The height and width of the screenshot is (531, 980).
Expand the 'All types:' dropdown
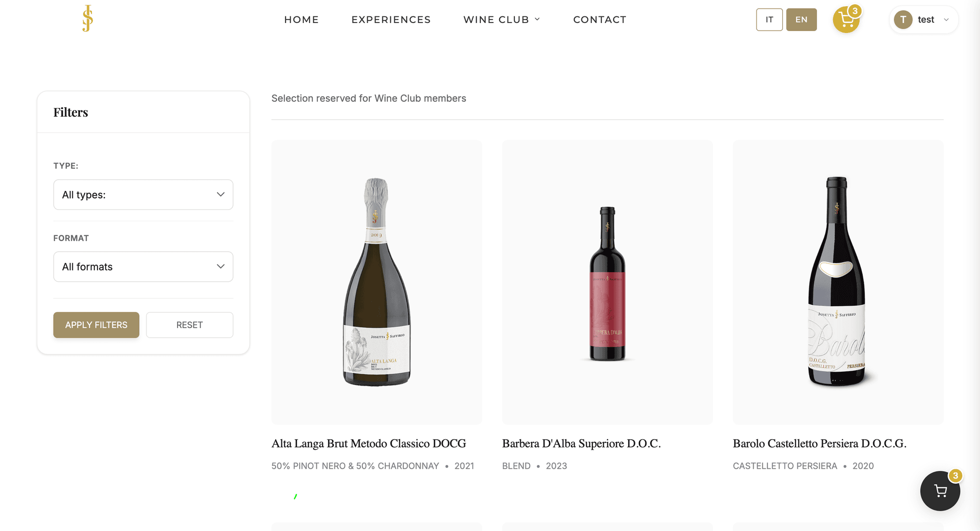point(143,195)
